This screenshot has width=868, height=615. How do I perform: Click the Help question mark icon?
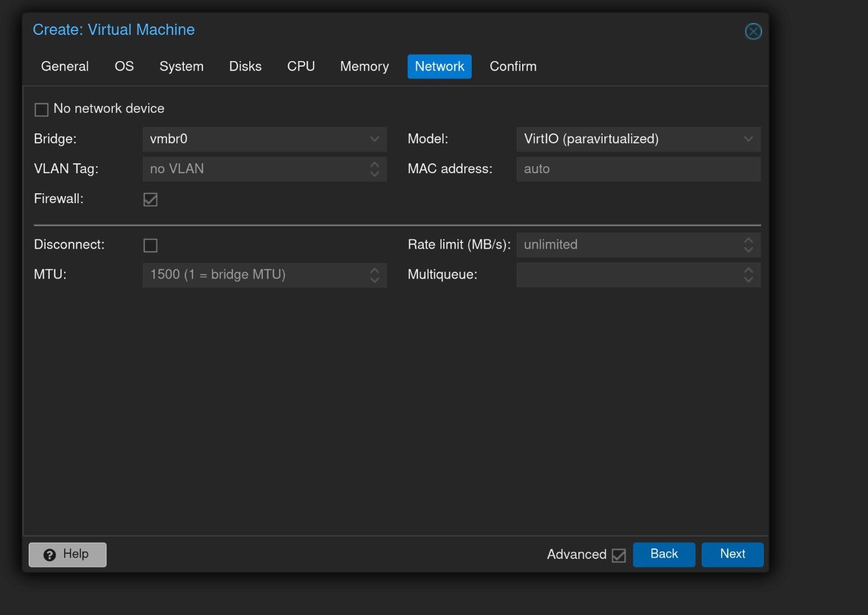(50, 555)
